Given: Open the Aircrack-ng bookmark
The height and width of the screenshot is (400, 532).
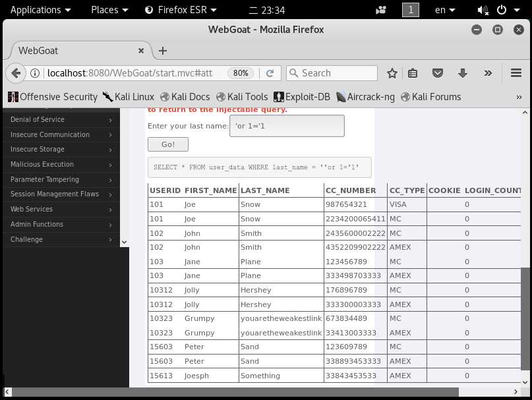Looking at the screenshot, I should point(365,97).
